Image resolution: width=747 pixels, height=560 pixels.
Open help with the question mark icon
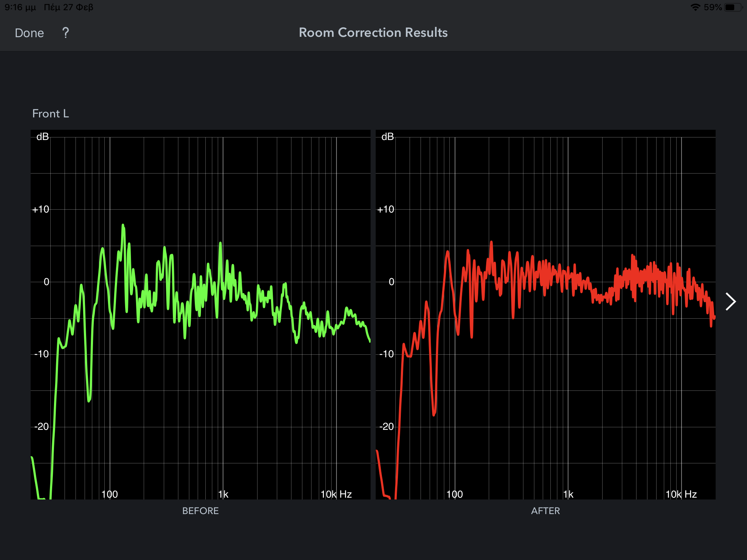[x=66, y=33]
